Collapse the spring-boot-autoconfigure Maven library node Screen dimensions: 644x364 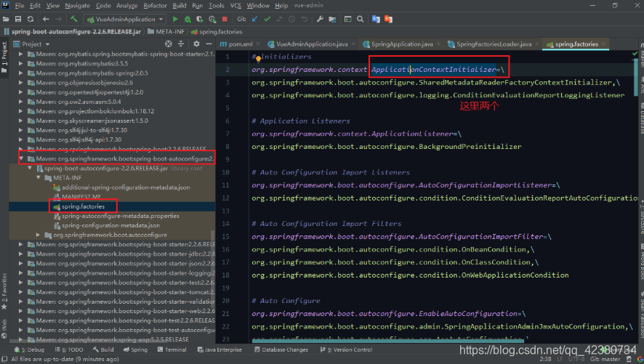point(21,158)
